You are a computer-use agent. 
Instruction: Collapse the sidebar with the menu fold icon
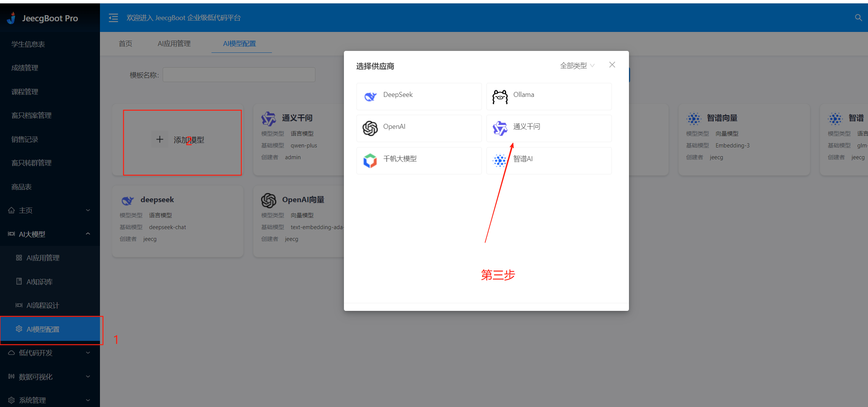coord(113,18)
